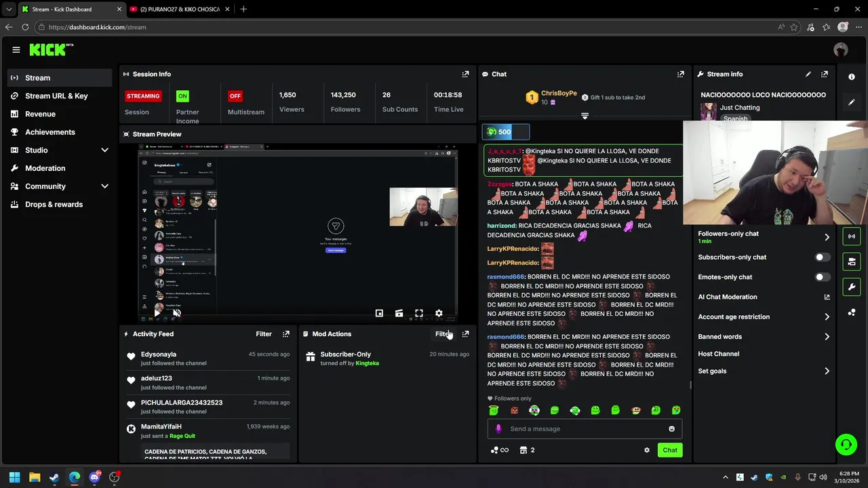Click the channel points infinity icon
Screen dimensions: 868x488
pos(499,450)
